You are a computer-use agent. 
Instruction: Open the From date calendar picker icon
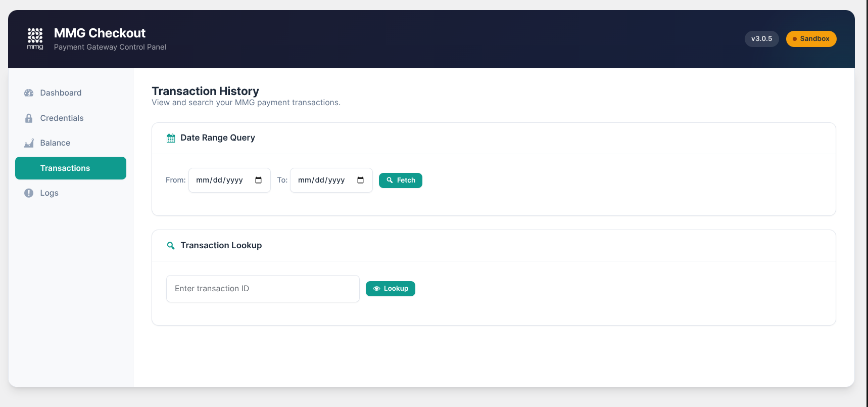pos(259,180)
